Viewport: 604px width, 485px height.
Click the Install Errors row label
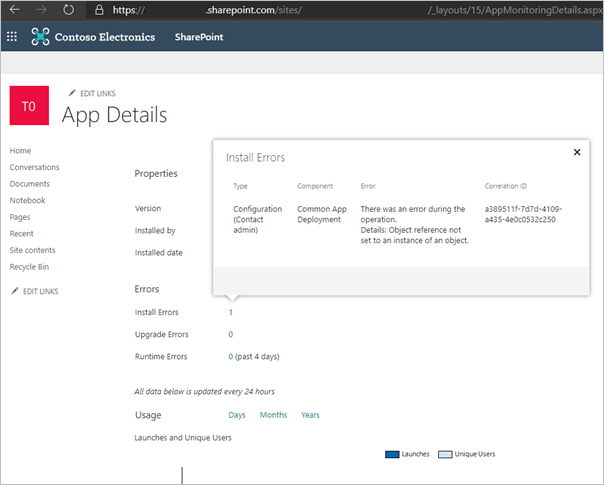click(x=156, y=312)
